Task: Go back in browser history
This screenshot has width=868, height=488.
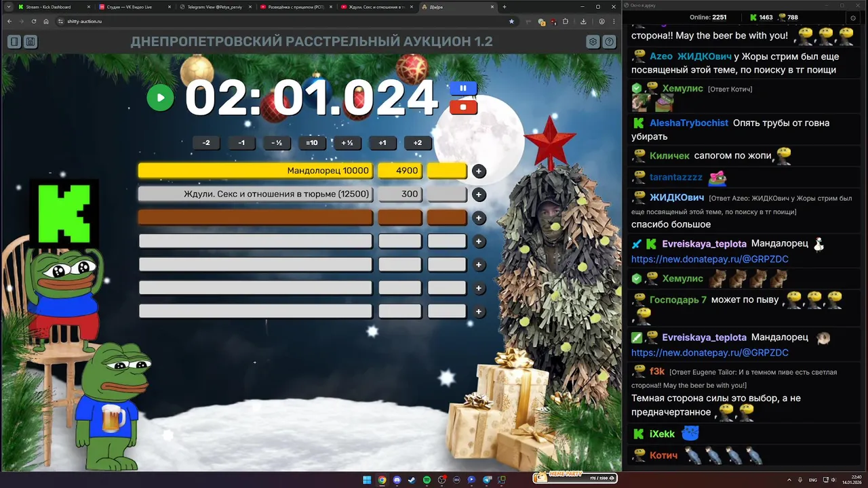Action: click(9, 21)
